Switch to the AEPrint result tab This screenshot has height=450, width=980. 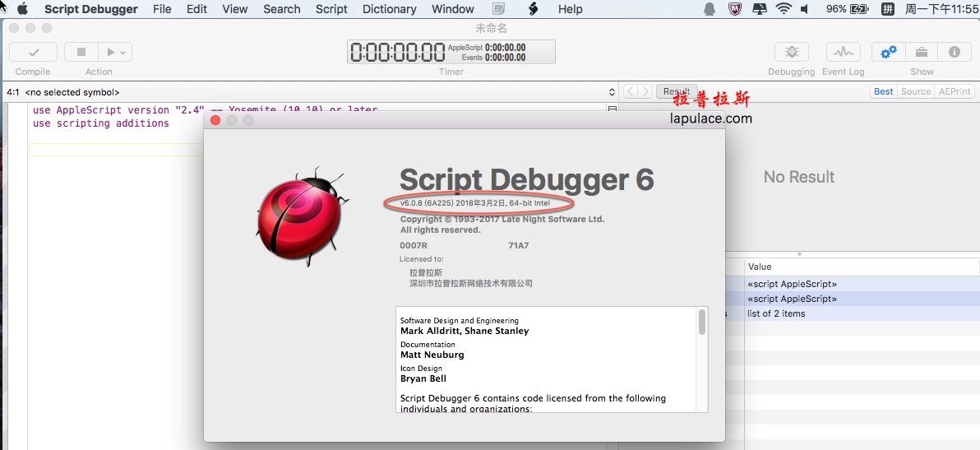[955, 91]
